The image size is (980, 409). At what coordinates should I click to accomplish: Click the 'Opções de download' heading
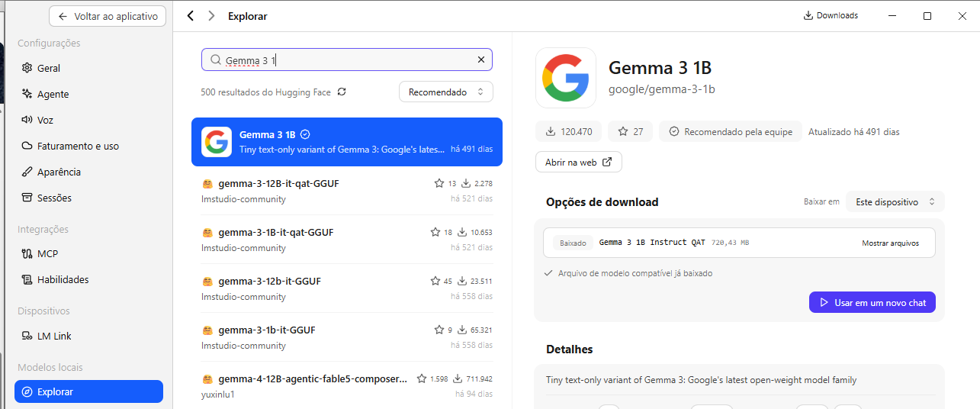pos(602,201)
